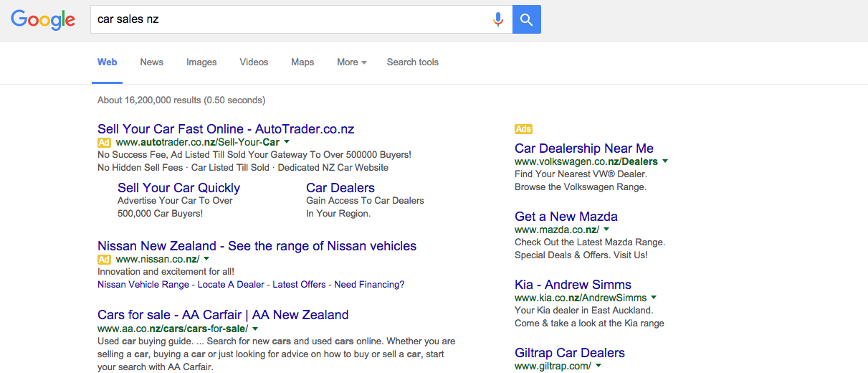
Task: Click 'Innovation and excitement for all!' text
Action: [166, 272]
